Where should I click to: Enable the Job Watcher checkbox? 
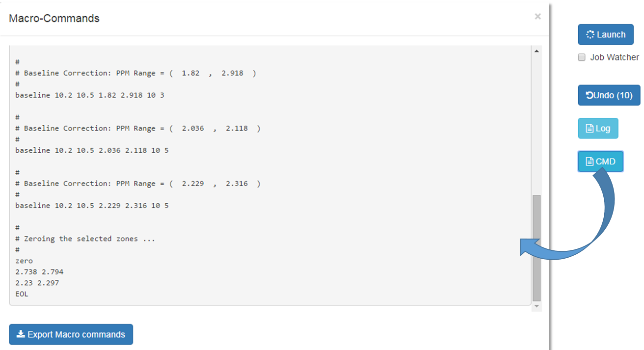[x=582, y=57]
